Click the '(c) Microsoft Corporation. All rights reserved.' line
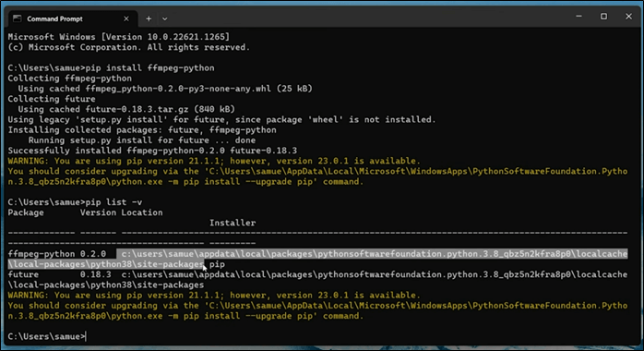Viewport: 644px width, 351px height. (129, 47)
